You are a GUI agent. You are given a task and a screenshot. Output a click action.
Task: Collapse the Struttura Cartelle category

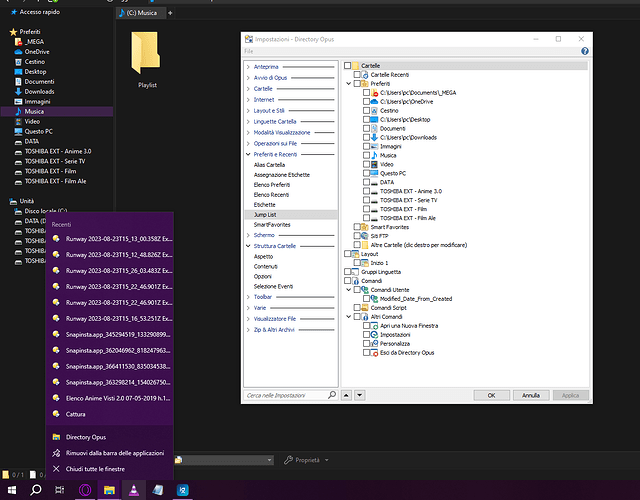248,246
